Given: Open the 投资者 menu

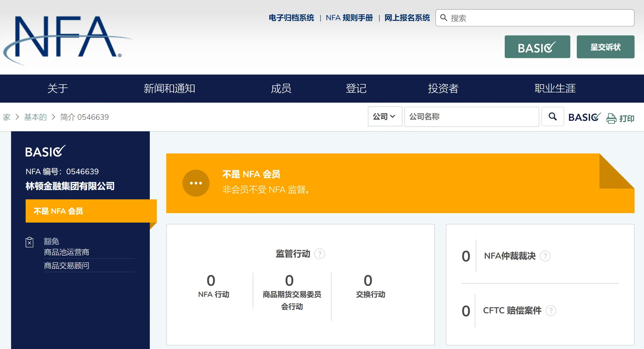Looking at the screenshot, I should pyautogui.click(x=443, y=88).
